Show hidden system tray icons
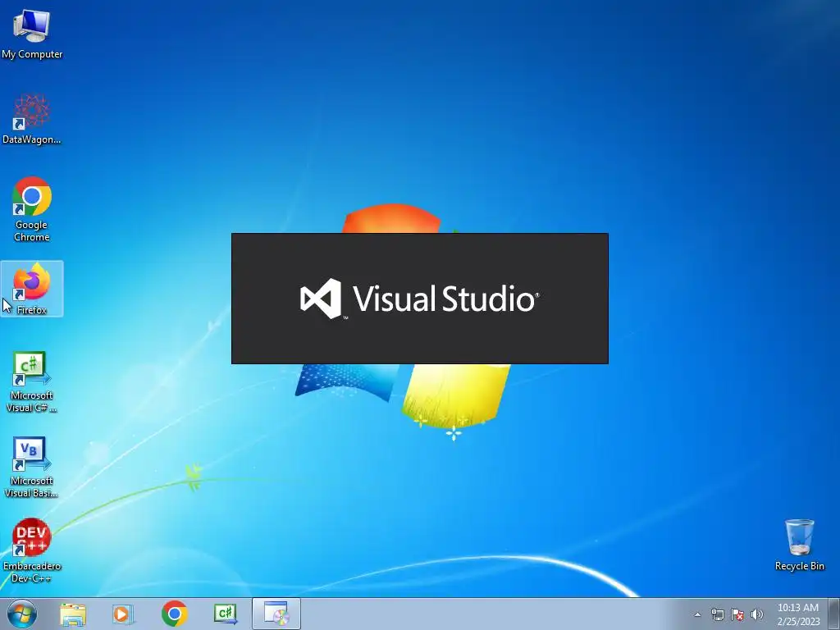 [697, 614]
